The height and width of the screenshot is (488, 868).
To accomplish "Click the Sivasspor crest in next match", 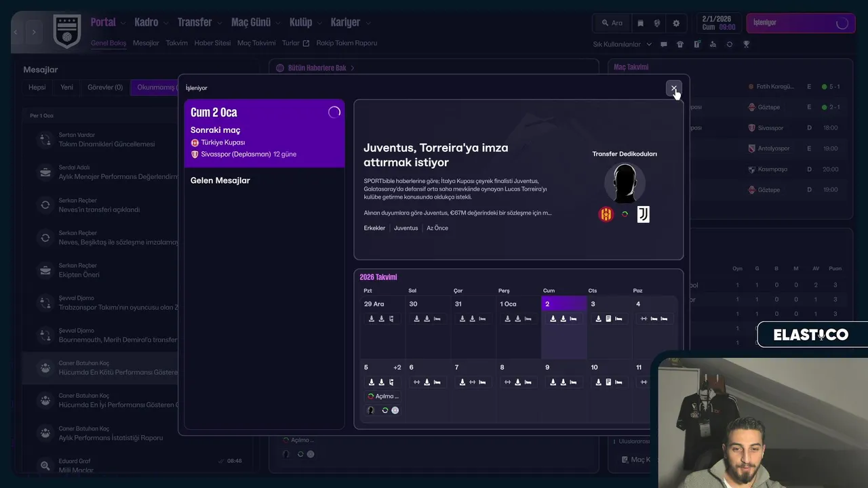I will (195, 154).
